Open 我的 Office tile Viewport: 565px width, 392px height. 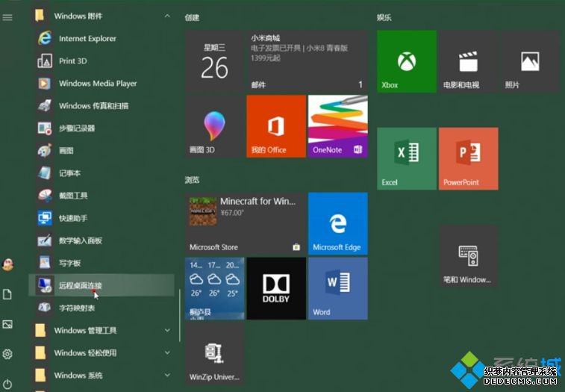(276, 126)
